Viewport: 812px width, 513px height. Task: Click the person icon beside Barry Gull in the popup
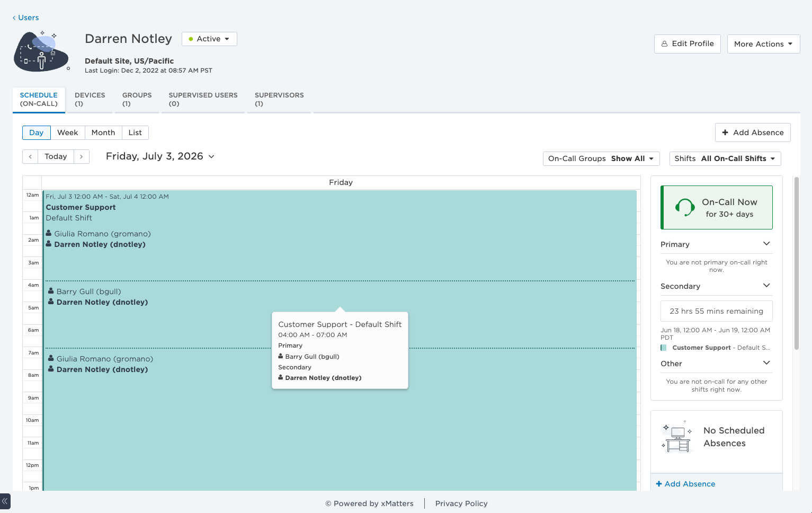click(x=281, y=357)
